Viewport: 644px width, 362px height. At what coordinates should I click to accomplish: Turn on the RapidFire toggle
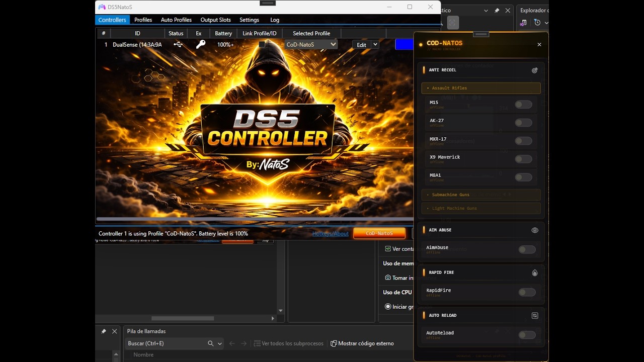[x=527, y=292]
